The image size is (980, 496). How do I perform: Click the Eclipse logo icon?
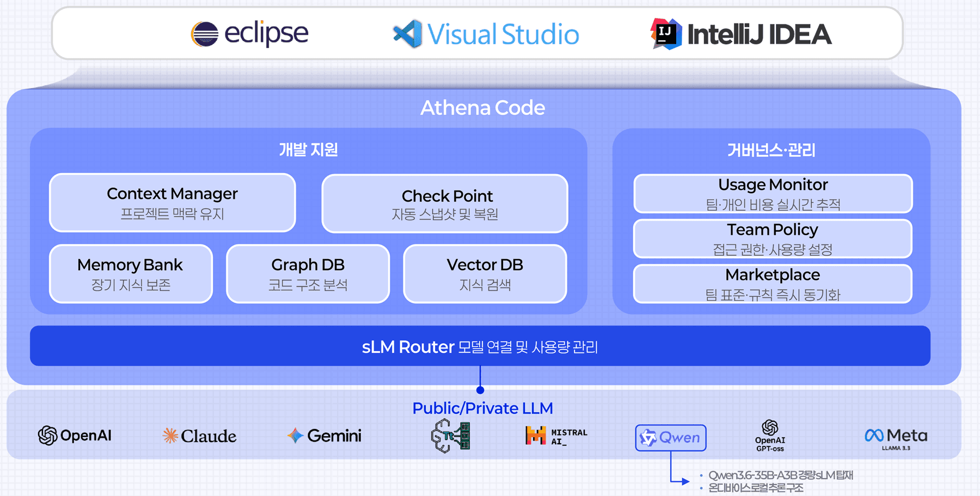[x=205, y=34]
